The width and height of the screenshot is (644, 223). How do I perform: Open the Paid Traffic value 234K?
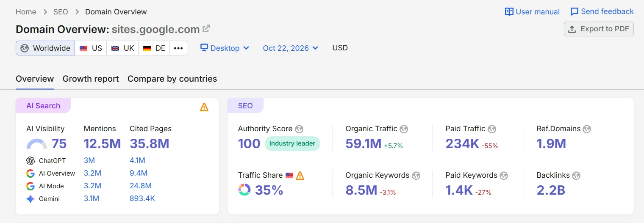click(462, 144)
